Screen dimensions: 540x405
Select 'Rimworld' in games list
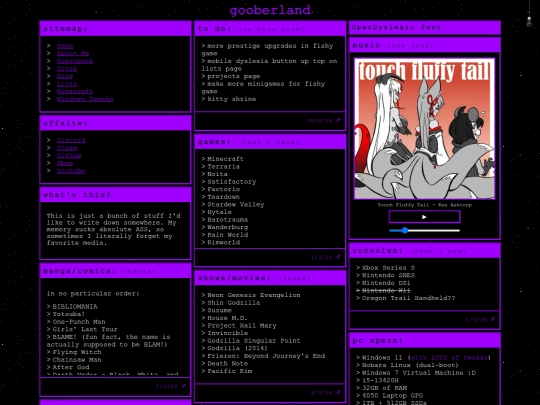(x=223, y=242)
